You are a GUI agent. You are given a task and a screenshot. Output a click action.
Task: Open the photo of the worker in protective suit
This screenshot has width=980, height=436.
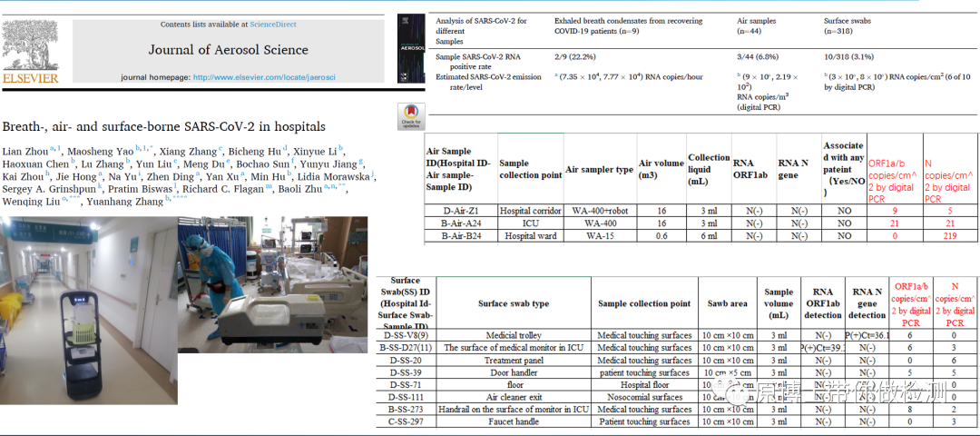coord(272,284)
